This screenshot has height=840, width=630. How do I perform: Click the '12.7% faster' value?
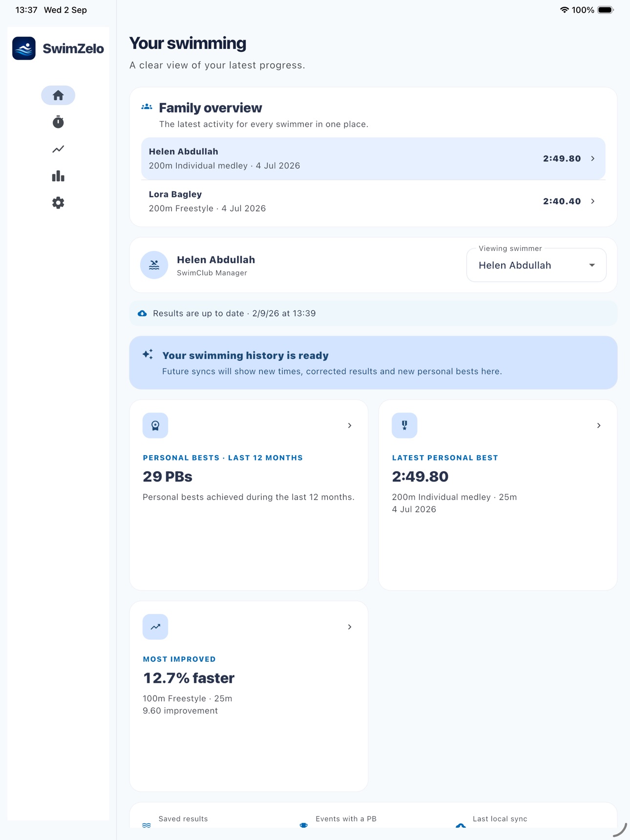pos(189,678)
